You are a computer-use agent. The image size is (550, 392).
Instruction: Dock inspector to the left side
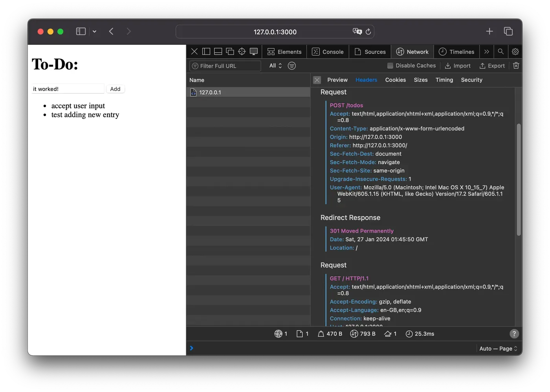coord(206,51)
